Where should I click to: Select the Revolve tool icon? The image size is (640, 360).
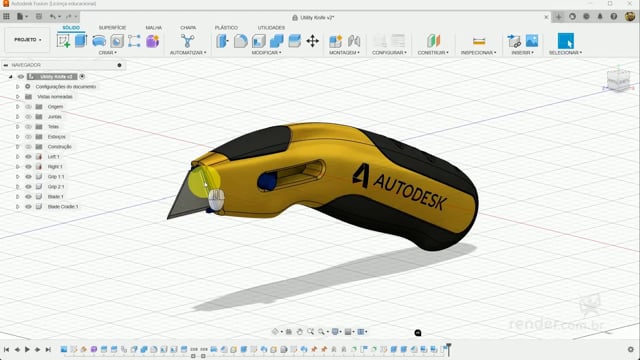point(99,41)
